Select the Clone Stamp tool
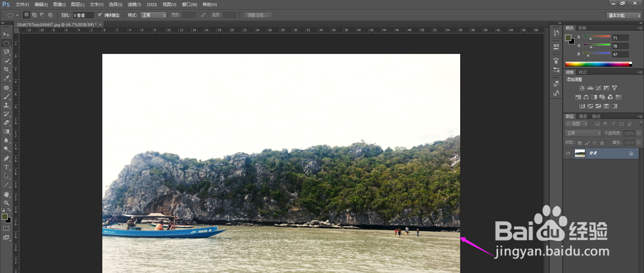Image resolution: width=644 pixels, height=273 pixels. pos(6,105)
